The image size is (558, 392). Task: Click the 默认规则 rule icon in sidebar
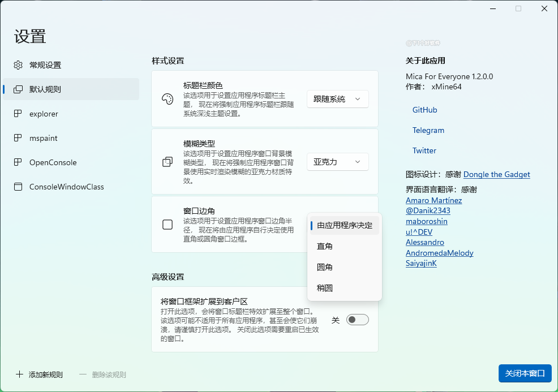click(18, 89)
